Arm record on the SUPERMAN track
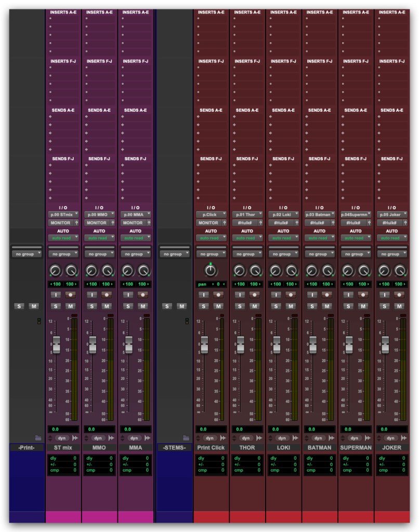This screenshot has width=419, height=532. pos(363,294)
